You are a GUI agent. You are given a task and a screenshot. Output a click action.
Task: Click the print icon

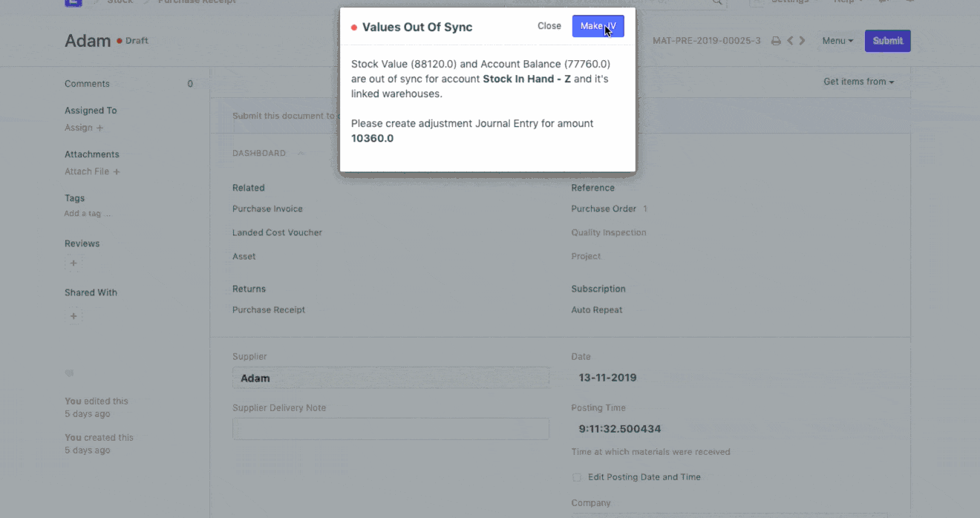776,41
